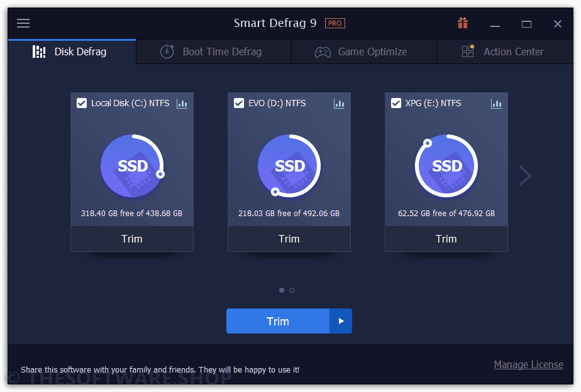This screenshot has height=392, width=581.
Task: Open disk analysis chart for Local Disk (C:)
Action: [x=182, y=103]
